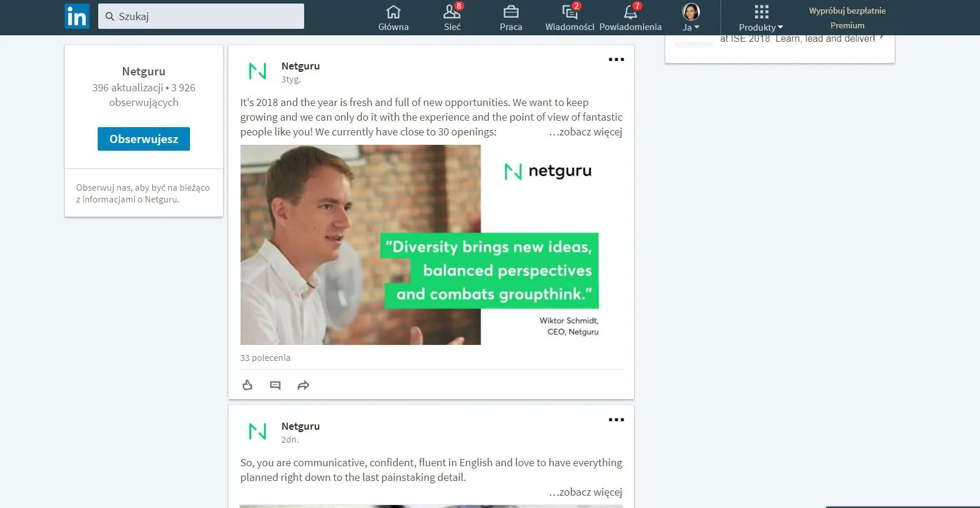
Task: Click Netguru logo on 2dn. post
Action: (x=258, y=431)
